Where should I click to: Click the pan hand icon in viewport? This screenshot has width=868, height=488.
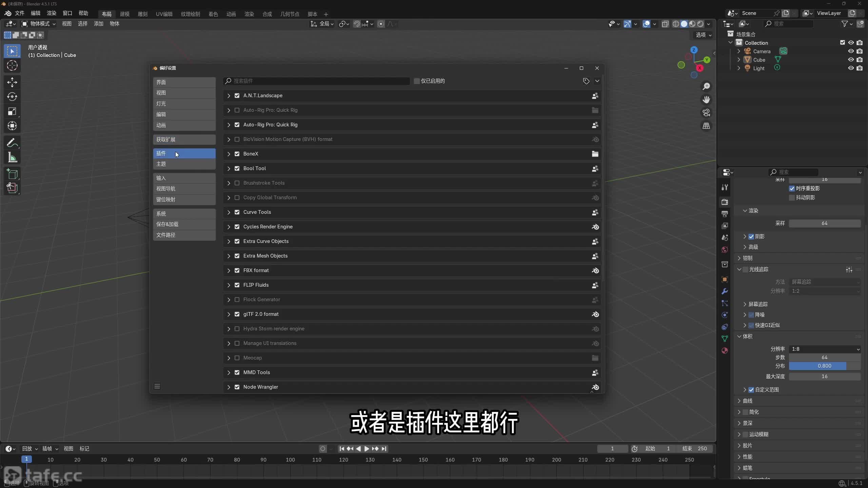(x=706, y=100)
